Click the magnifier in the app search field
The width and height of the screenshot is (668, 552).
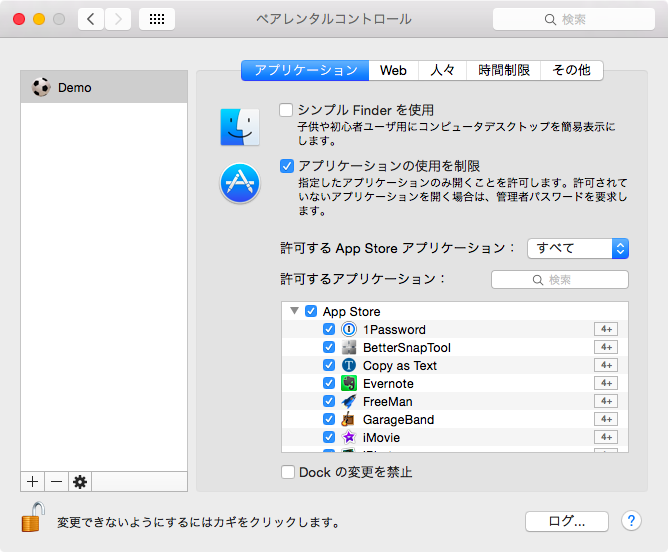[x=538, y=280]
